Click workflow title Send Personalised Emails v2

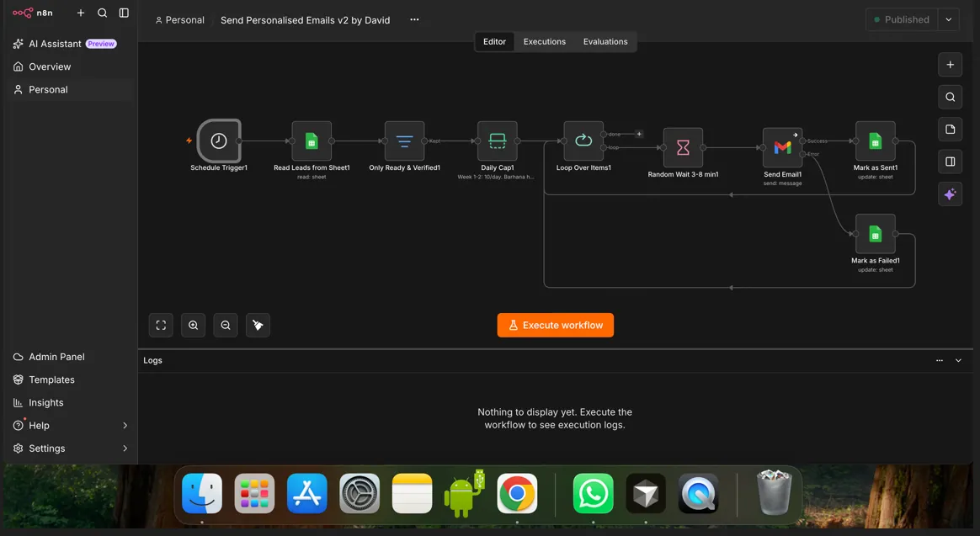pos(305,20)
